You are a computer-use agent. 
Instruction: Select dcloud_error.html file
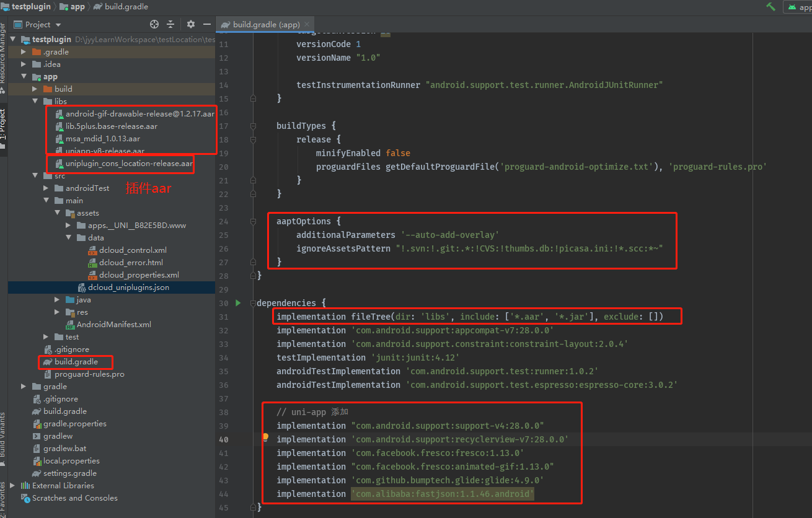pyautogui.click(x=131, y=263)
